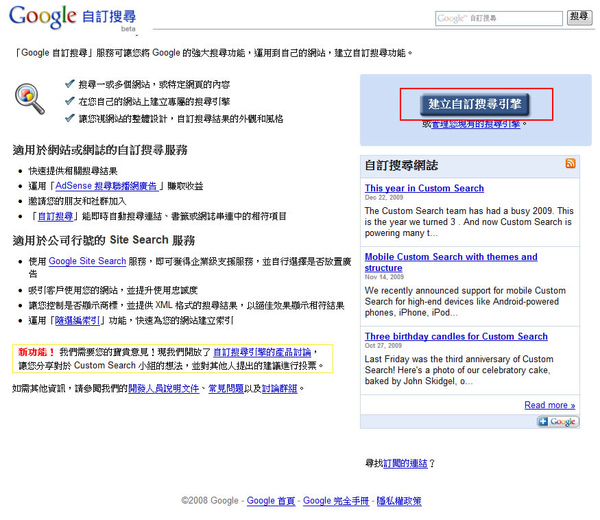
Task: Open blog post This year in Custom Search
Action: 424,188
